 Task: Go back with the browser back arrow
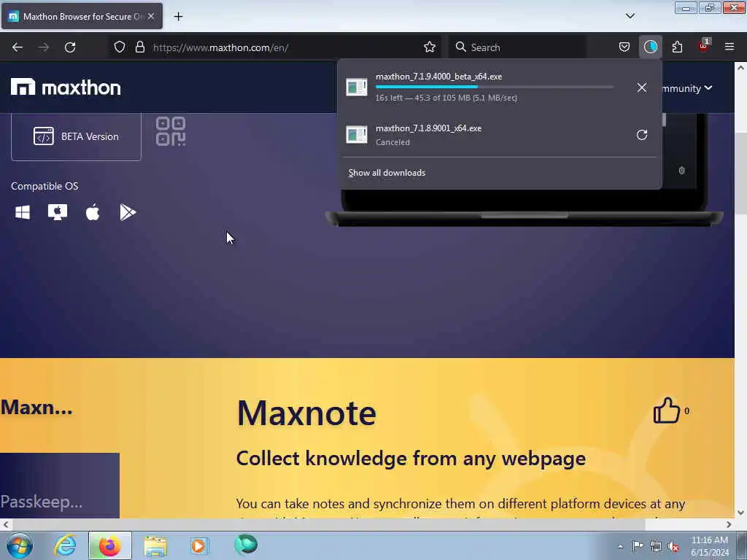(x=18, y=47)
